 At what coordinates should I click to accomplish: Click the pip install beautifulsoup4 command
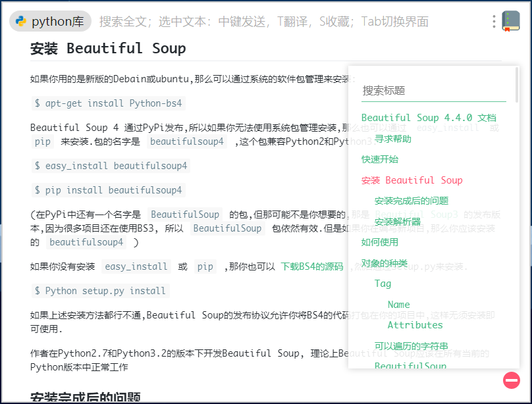pyautogui.click(x=108, y=190)
